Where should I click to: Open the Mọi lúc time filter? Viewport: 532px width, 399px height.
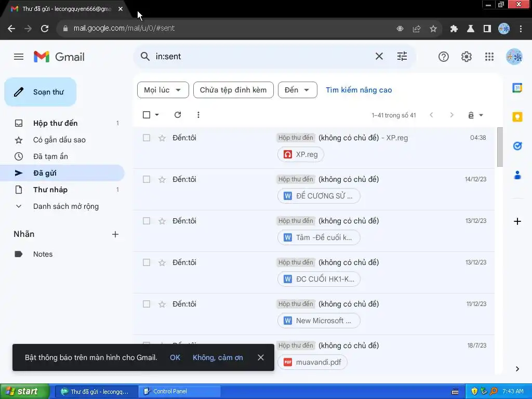pyautogui.click(x=163, y=90)
